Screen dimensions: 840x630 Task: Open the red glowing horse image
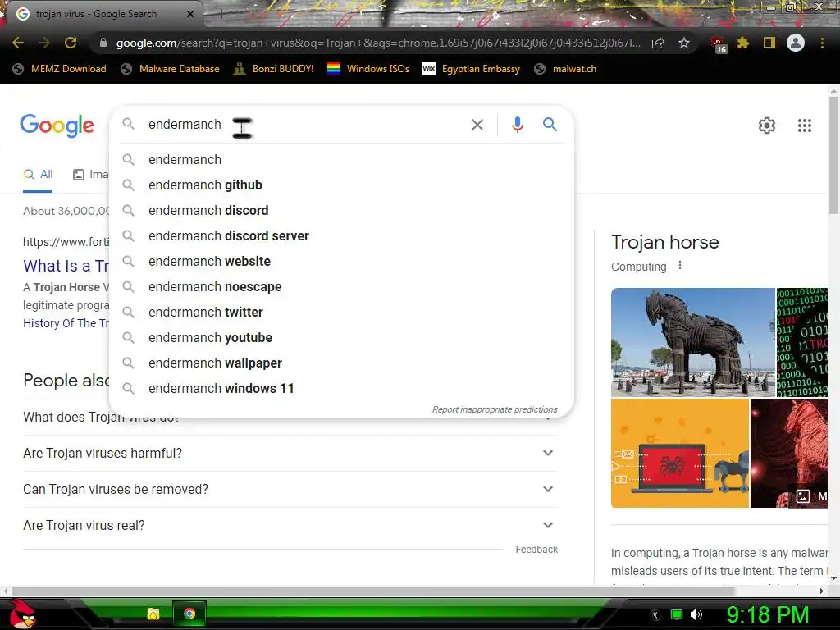[789, 453]
